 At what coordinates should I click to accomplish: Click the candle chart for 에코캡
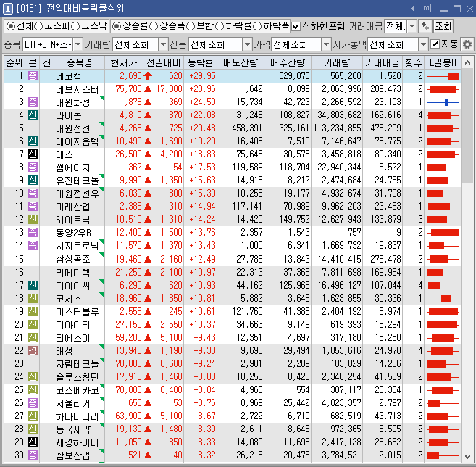[x=443, y=76]
